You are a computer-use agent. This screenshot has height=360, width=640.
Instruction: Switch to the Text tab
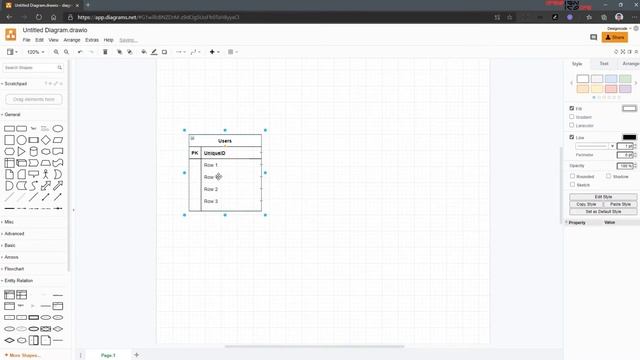tap(604, 64)
